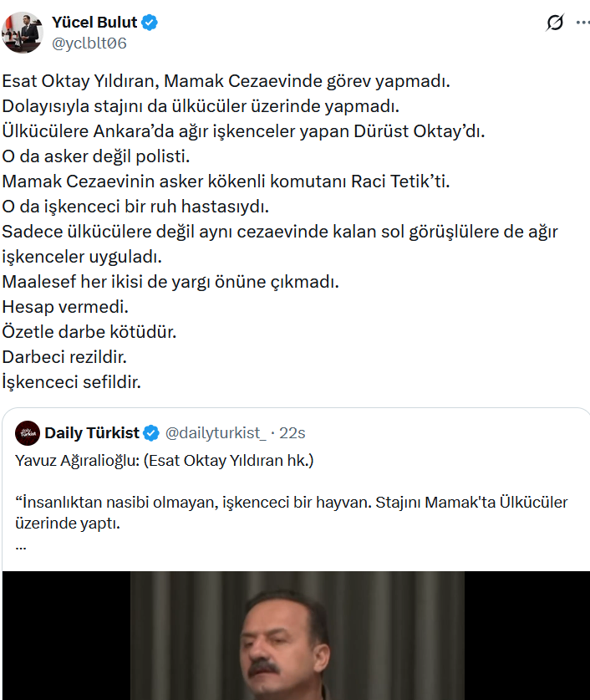Click the Grok icon on the post
This screenshot has height=700, width=590.
[554, 23]
